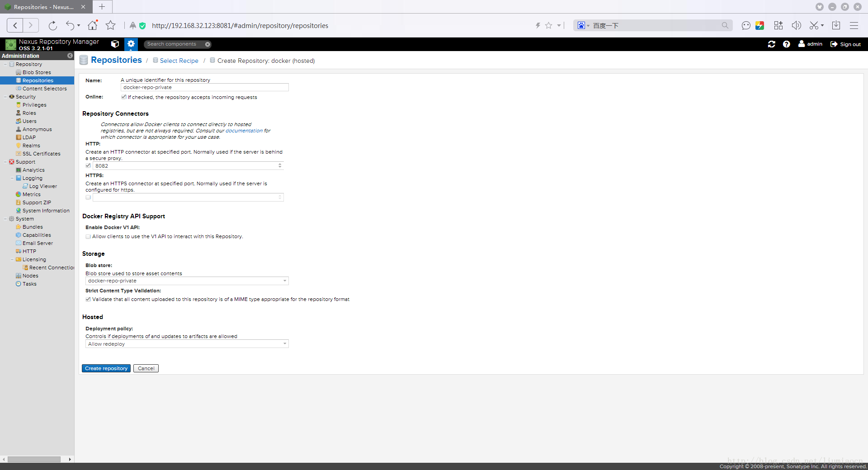Collapse the Administration panel

click(70, 56)
